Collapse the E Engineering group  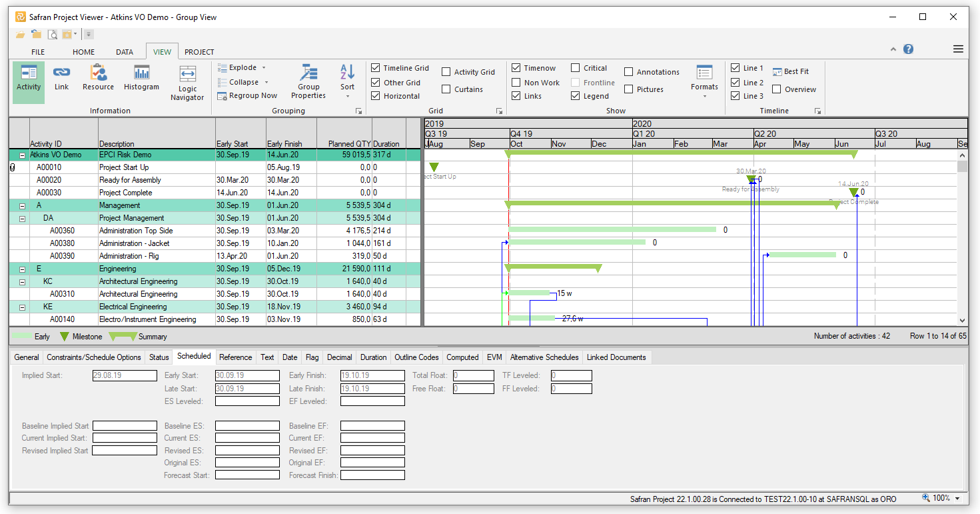pos(23,269)
